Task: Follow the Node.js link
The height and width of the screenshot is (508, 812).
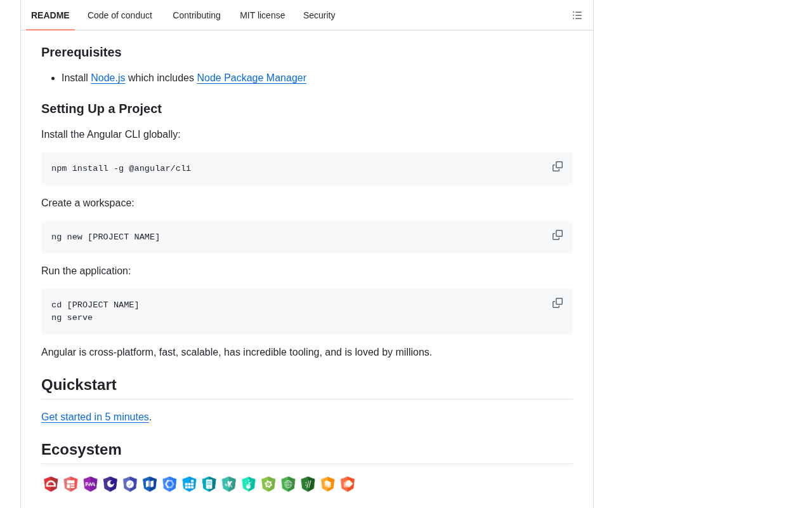Action: 108,78
